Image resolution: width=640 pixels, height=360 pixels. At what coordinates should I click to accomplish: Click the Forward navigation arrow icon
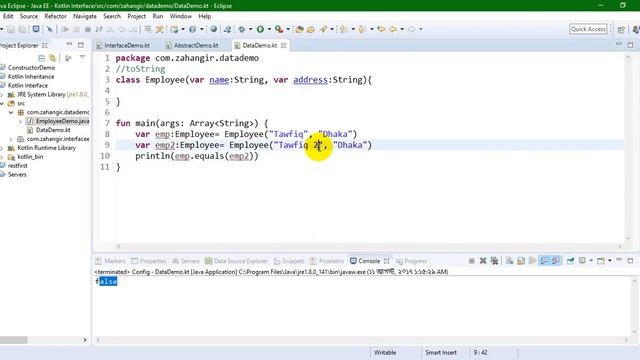click(x=411, y=29)
